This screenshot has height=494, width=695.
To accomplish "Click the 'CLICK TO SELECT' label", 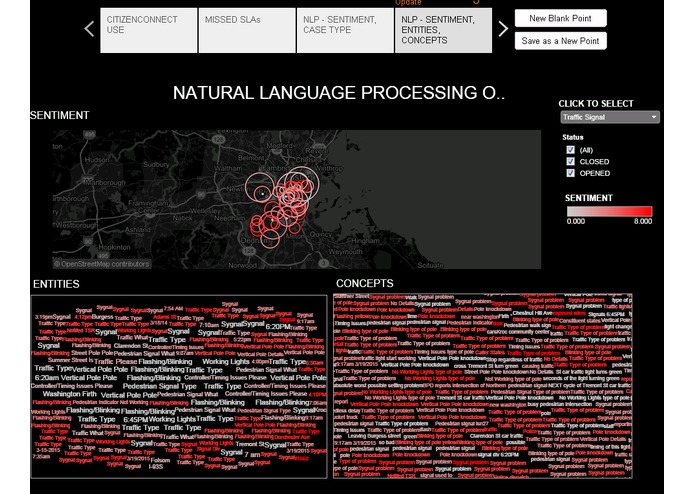I will [x=596, y=104].
